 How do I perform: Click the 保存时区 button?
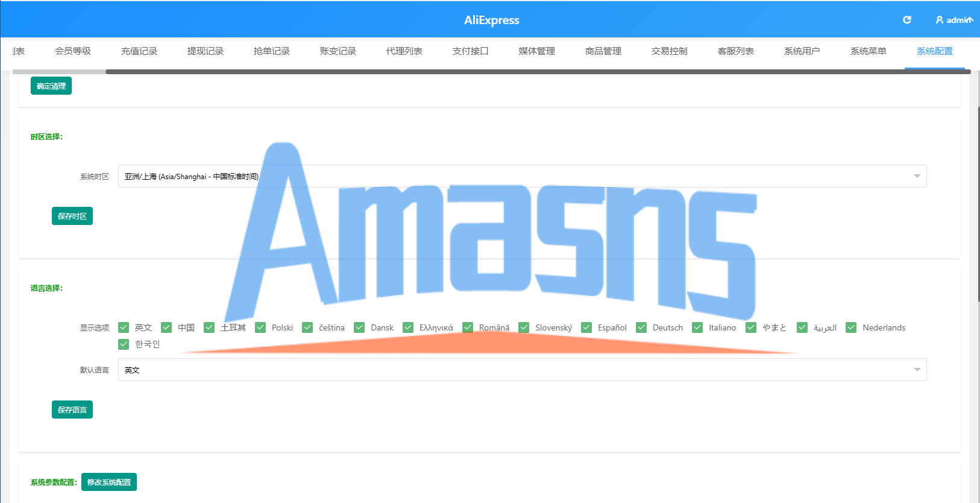click(72, 216)
